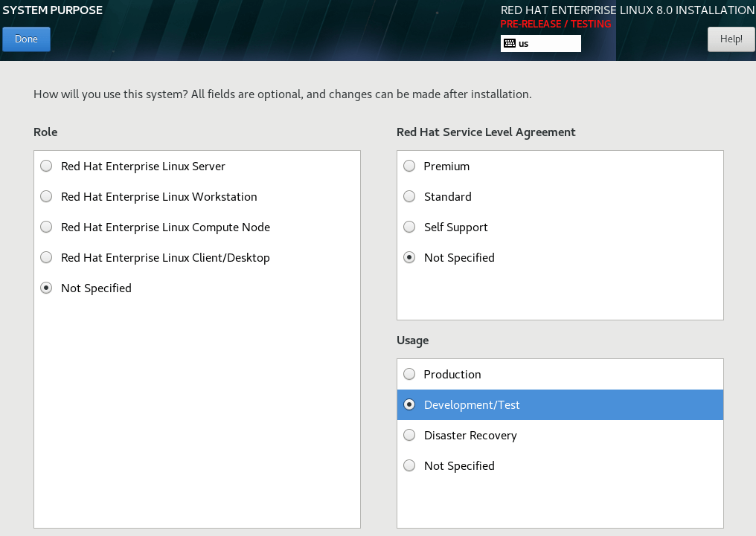Viewport: 756px width, 536px height.
Task: Choose Red Hat Enterprise Linux Workstation role
Action: pos(46,197)
